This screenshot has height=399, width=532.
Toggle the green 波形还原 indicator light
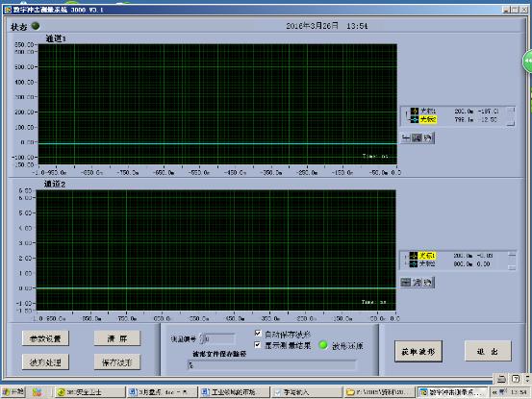pyautogui.click(x=323, y=345)
